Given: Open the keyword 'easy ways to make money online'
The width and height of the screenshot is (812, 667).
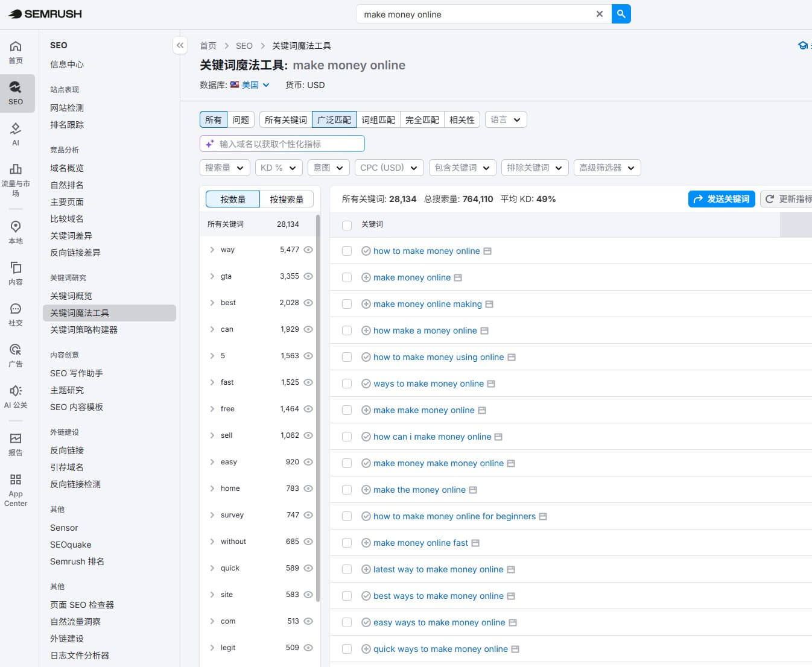Looking at the screenshot, I should [439, 622].
